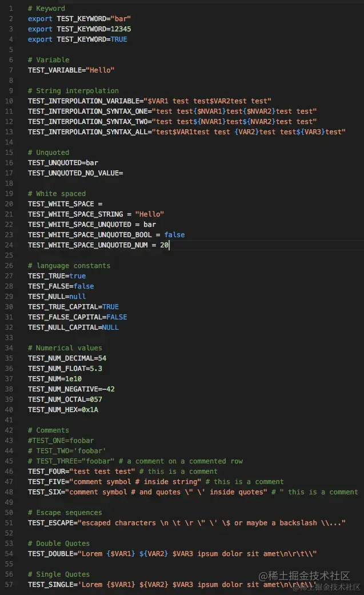
Task: Click TEST_FALSE_CAPITAL=FALSE line
Action: (78, 317)
